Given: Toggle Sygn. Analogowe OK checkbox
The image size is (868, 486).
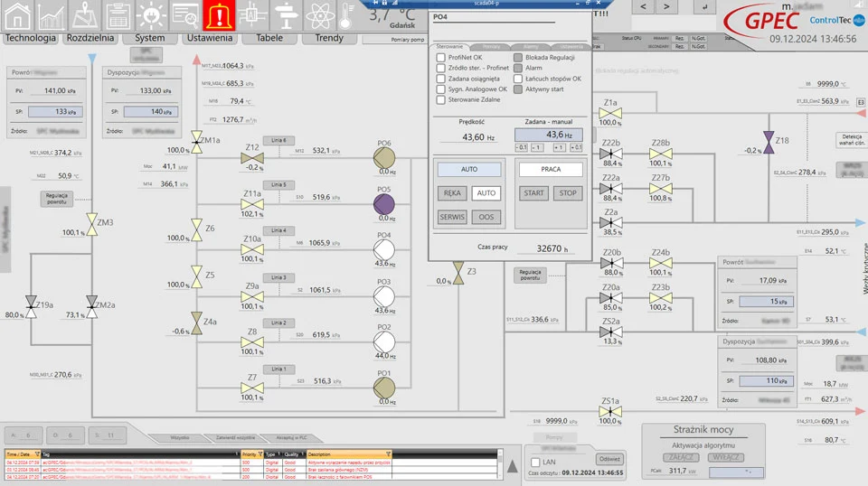Looking at the screenshot, I should coord(440,89).
